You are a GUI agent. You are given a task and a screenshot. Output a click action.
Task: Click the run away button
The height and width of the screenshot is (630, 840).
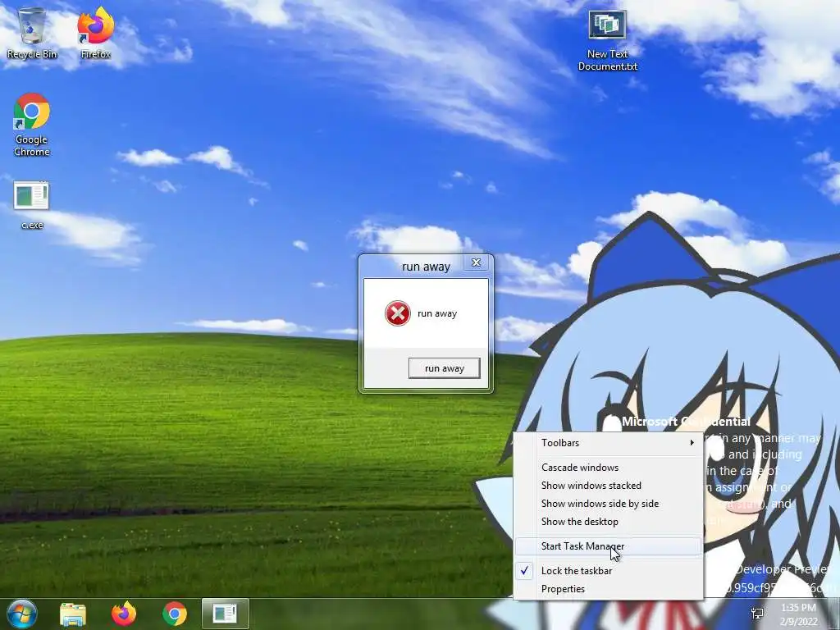(x=444, y=368)
